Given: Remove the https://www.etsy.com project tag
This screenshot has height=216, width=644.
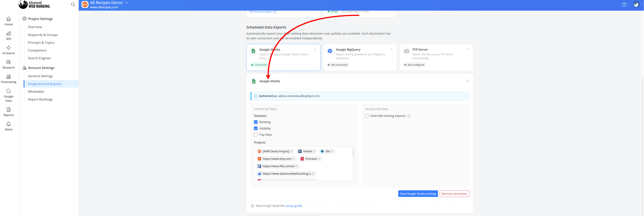Looking at the screenshot, I should pyautogui.click(x=294, y=159).
